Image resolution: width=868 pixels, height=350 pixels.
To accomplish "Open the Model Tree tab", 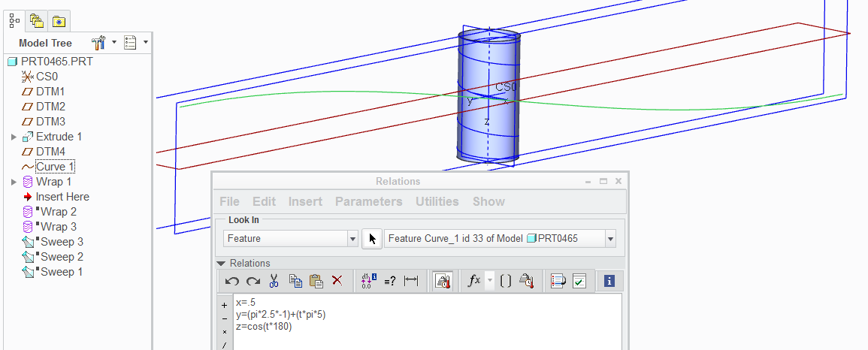I will [14, 21].
